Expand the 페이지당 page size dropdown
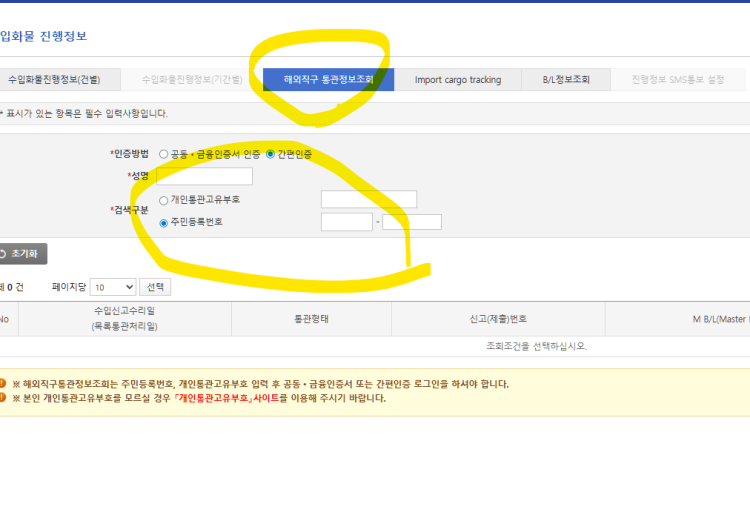Screen dimensions: 750x521 pyautogui.click(x=112, y=287)
